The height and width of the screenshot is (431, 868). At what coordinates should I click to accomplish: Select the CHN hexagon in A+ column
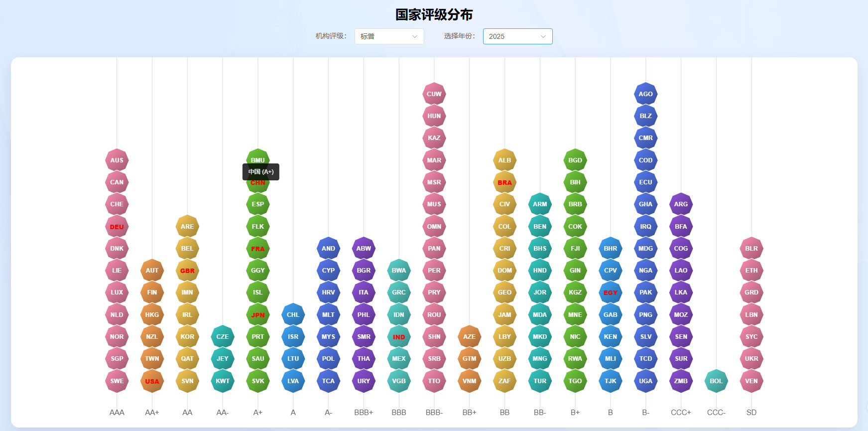coord(258,183)
